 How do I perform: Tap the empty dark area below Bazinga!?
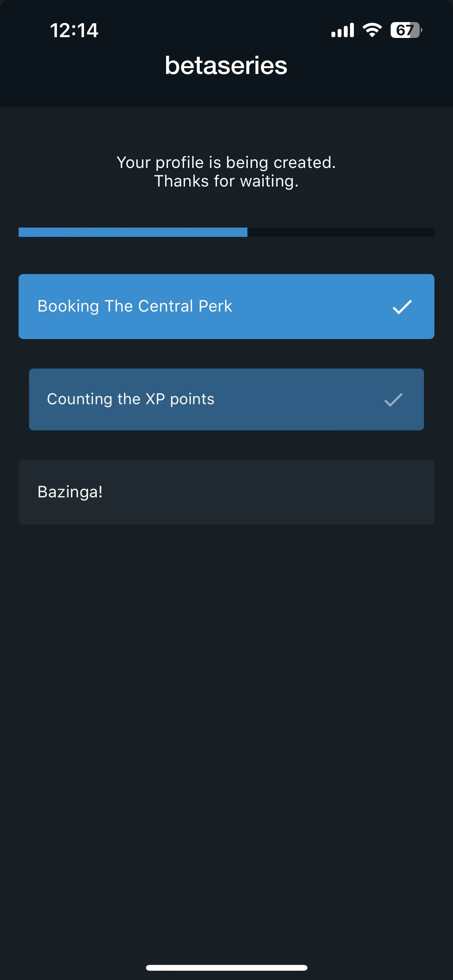point(226,735)
